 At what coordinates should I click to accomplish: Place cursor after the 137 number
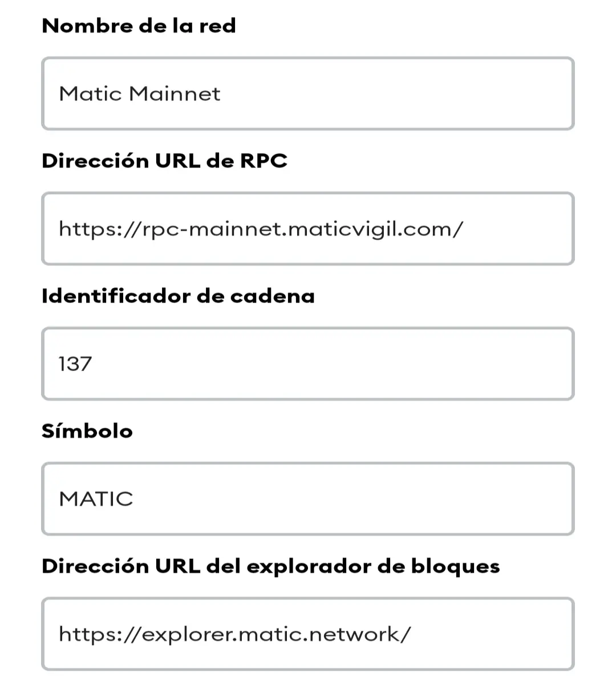coord(93,364)
